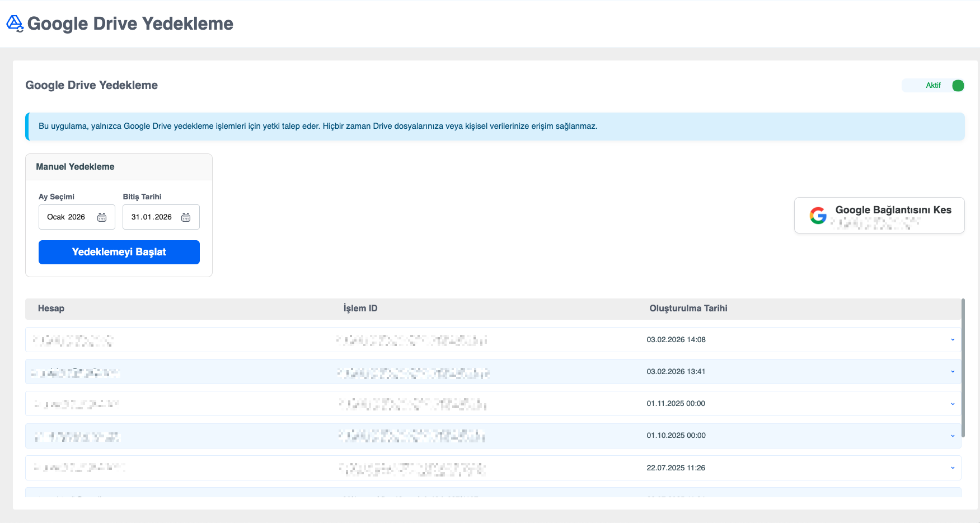This screenshot has width=980, height=523.
Task: Expand the 01.11.2025 00:00 backup row
Action: click(953, 404)
